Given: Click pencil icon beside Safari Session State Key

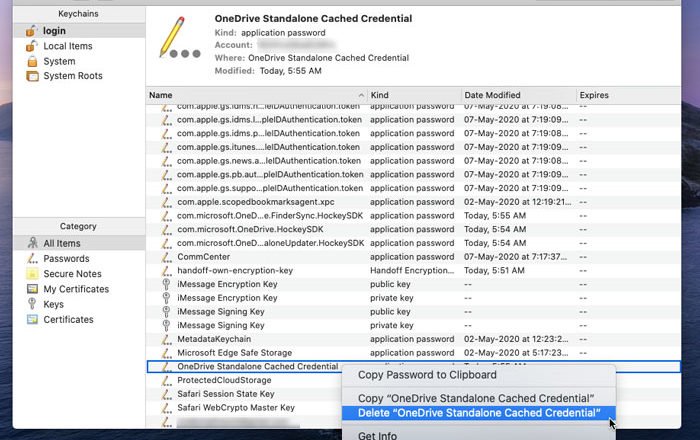Looking at the screenshot, I should [167, 394].
